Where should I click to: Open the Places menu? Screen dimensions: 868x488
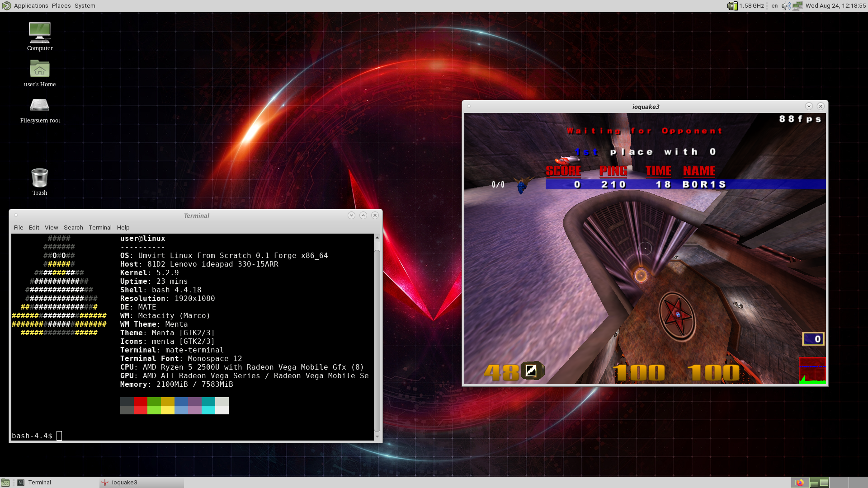61,6
